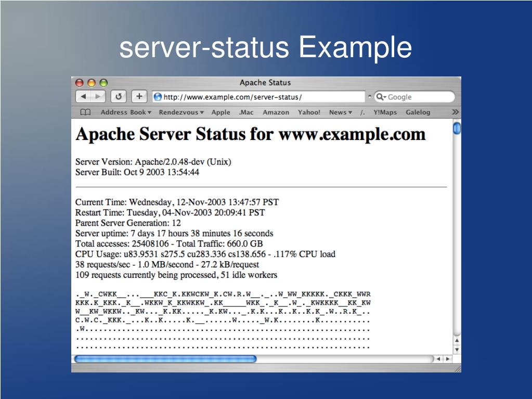This screenshot has width=532, height=399.
Task: Show hidden bookmarks via double chevron
Action: point(455,112)
